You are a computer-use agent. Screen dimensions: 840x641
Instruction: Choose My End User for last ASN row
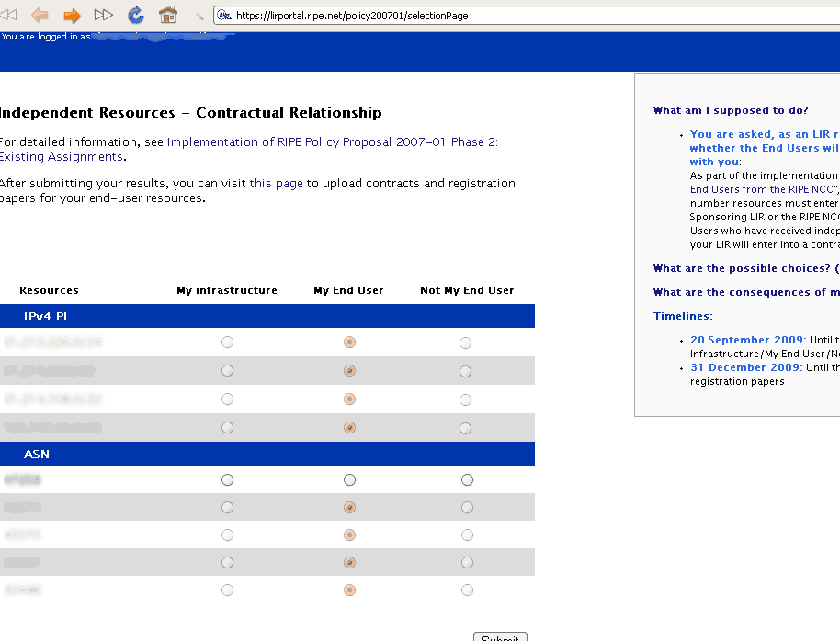(350, 590)
